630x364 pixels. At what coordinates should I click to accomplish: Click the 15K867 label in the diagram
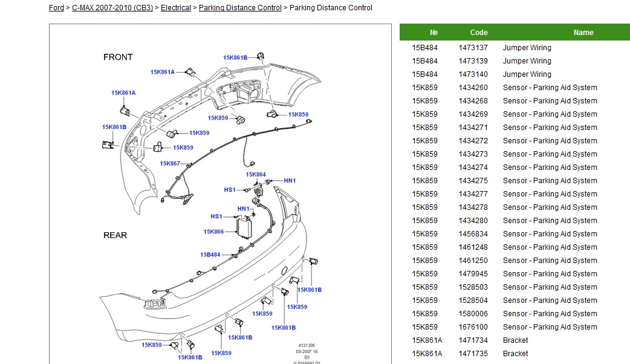pos(170,163)
